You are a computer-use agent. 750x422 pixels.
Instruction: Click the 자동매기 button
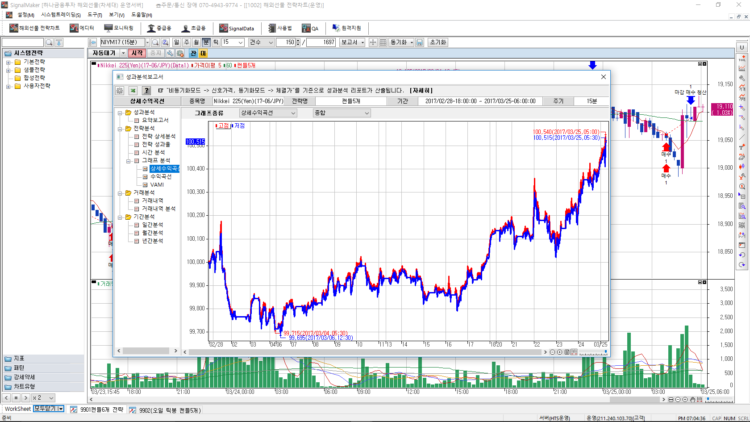pyautogui.click(x=105, y=53)
